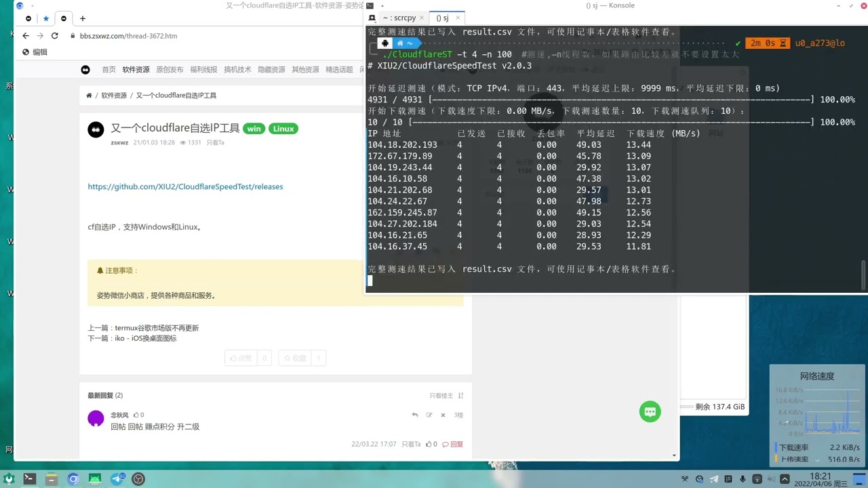The width and height of the screenshot is (868, 488).
Task: Click 念秋风 user avatar
Action: 96,418
